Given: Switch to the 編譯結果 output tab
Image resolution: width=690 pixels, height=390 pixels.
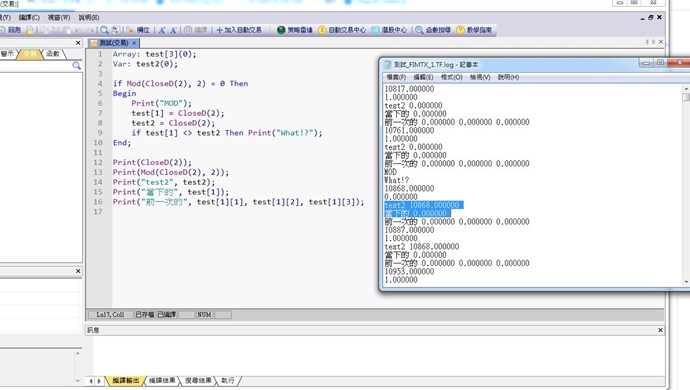Looking at the screenshot, I should (162, 380).
